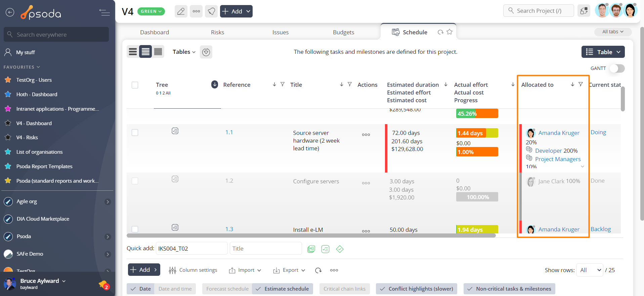644x296 pixels.
Task: Open reference link 1.1
Action: point(229,133)
